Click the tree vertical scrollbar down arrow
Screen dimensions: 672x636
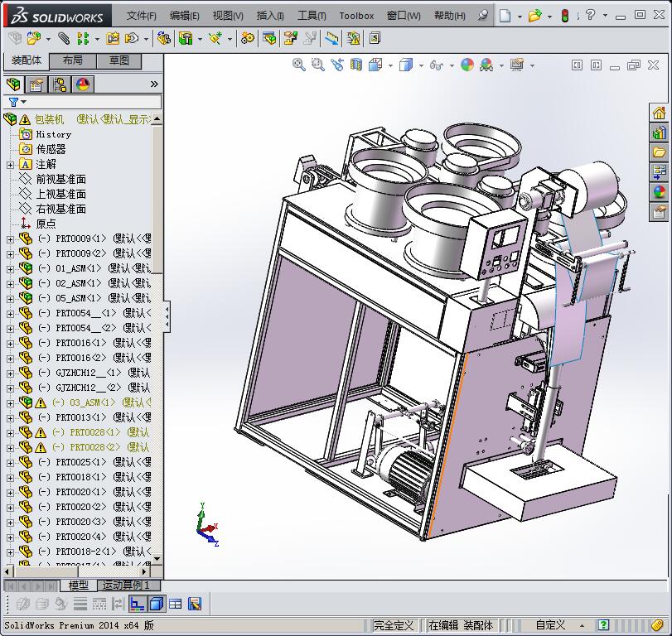point(157,558)
